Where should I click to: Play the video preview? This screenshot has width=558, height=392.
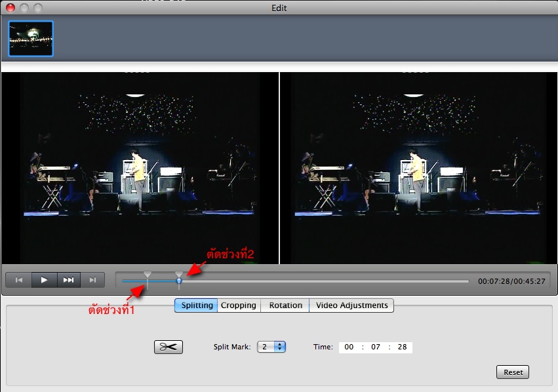click(x=44, y=280)
